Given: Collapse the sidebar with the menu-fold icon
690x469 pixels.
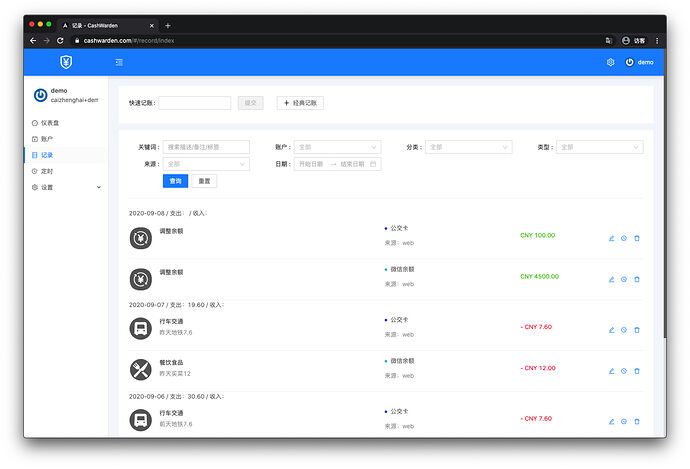Looking at the screenshot, I should point(119,62).
